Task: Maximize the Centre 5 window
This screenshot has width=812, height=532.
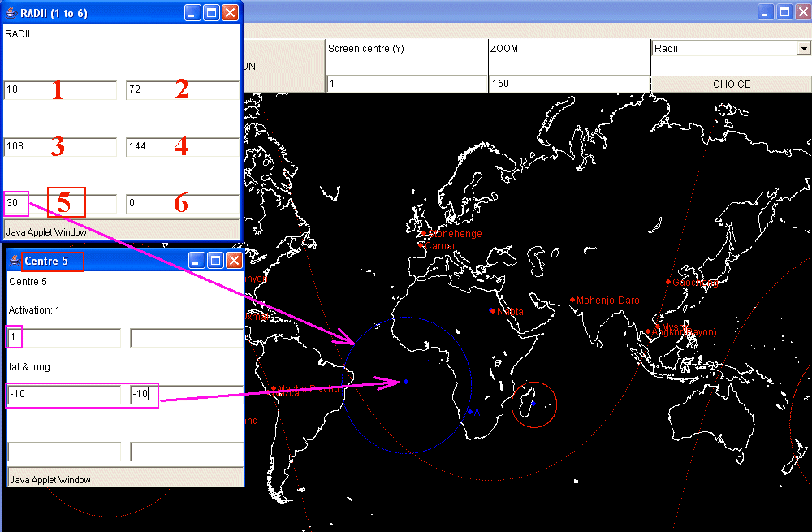Action: point(215,261)
